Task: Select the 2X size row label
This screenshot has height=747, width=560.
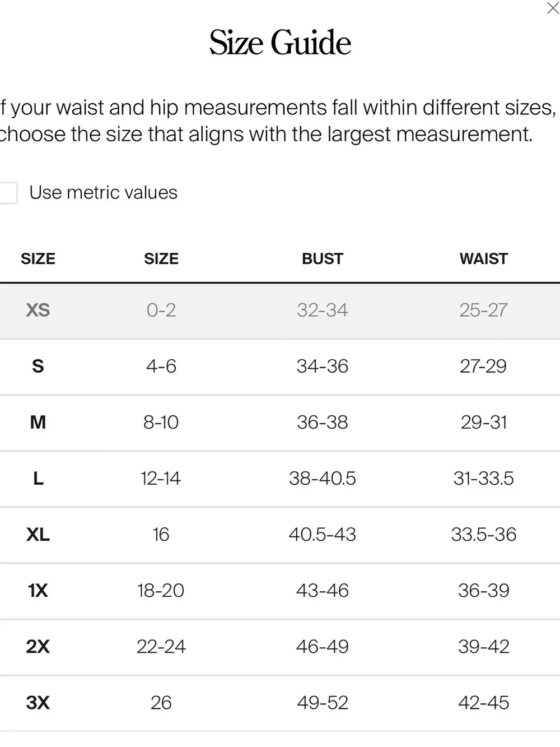Action: point(38,646)
